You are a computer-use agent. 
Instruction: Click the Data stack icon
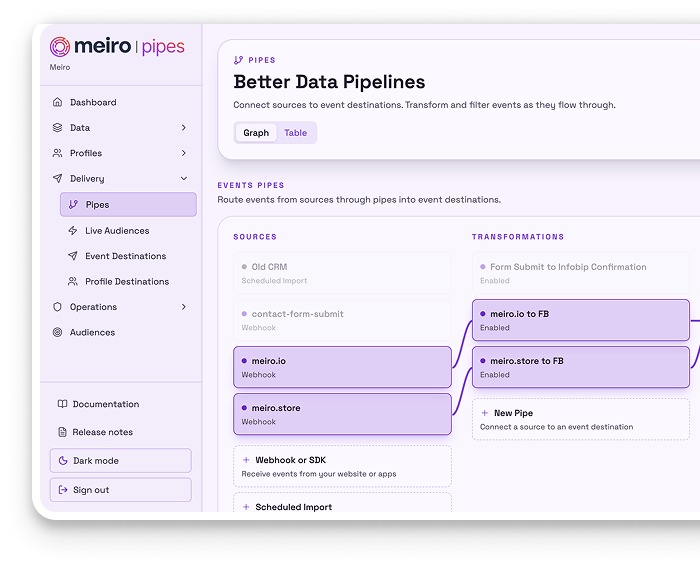tap(57, 128)
